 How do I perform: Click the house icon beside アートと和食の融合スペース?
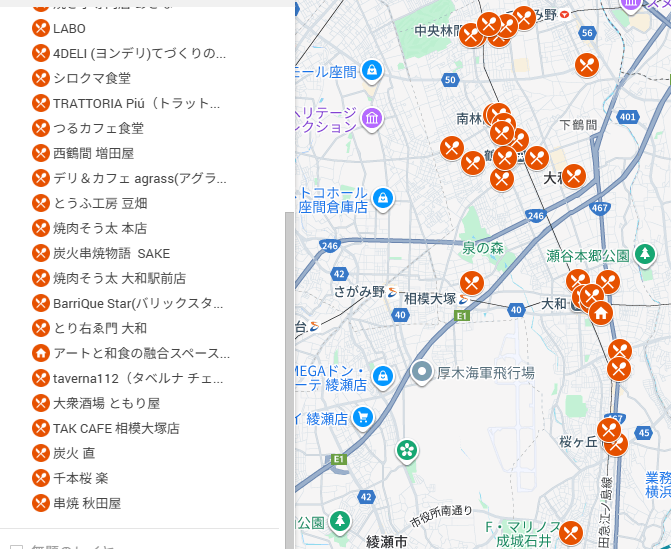tap(41, 353)
